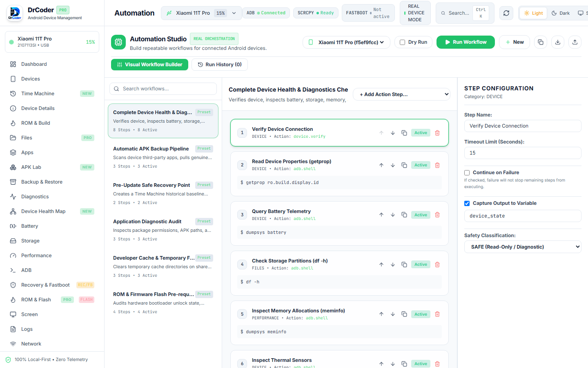Duplicate the Verify Device Connection step
Image resolution: width=588 pixels, height=368 pixels.
tap(404, 133)
